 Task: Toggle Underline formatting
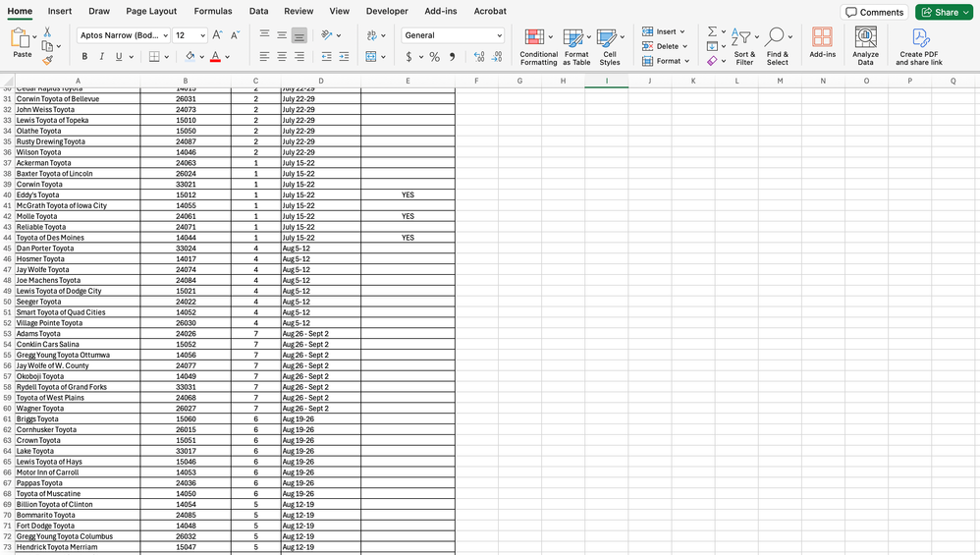click(119, 57)
